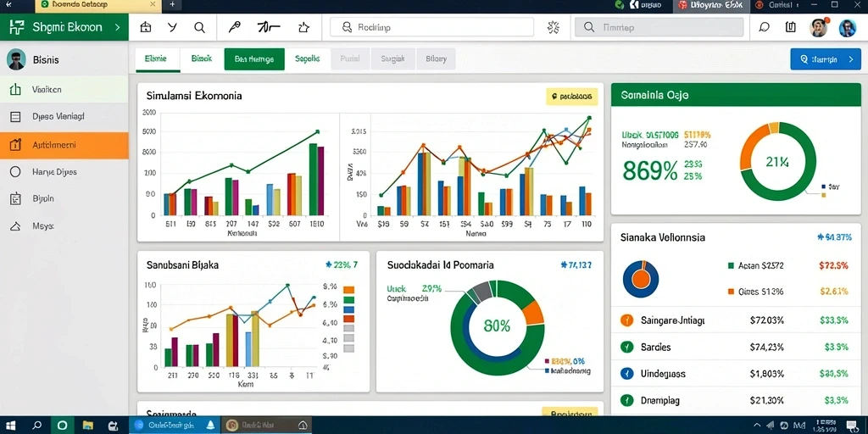Click the chat bubble icon near the avatars
The width and height of the screenshot is (868, 434).
pyautogui.click(x=765, y=27)
